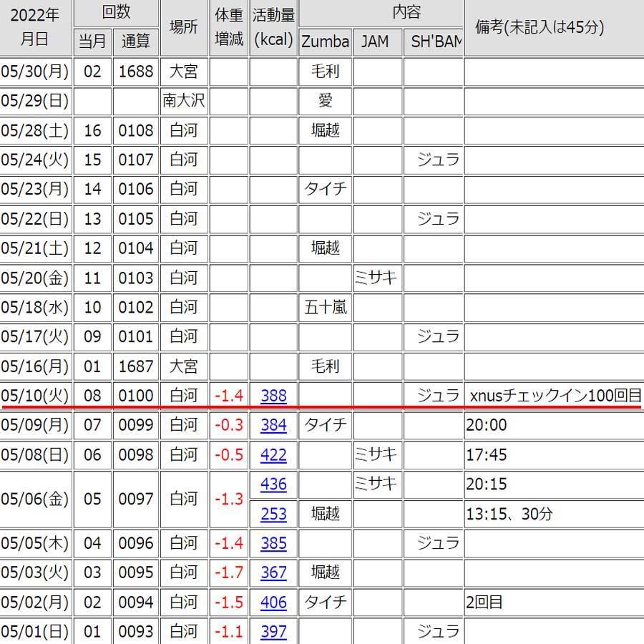The height and width of the screenshot is (644, 644).
Task: Click weight change -0.3 for 05/09
Action: [x=229, y=425]
